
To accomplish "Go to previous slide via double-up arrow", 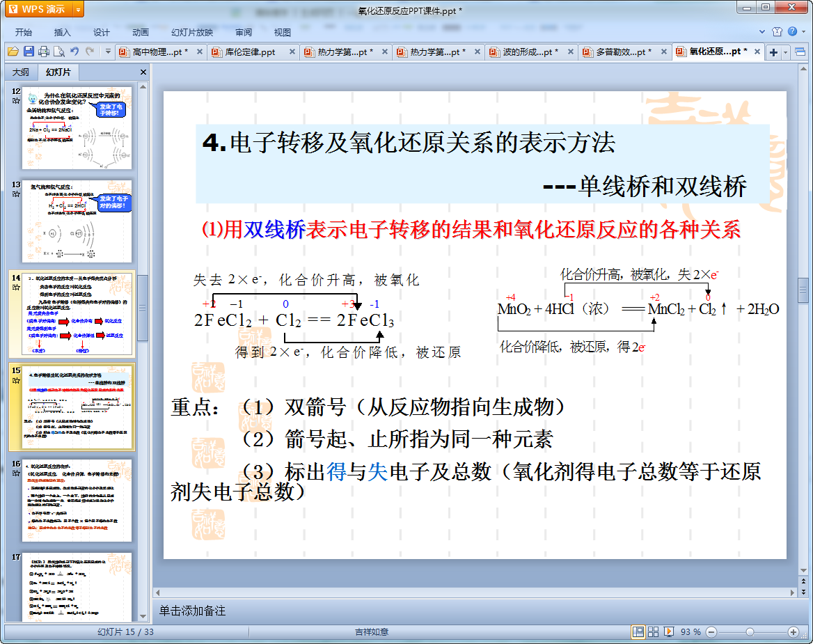I will pos(803,582).
